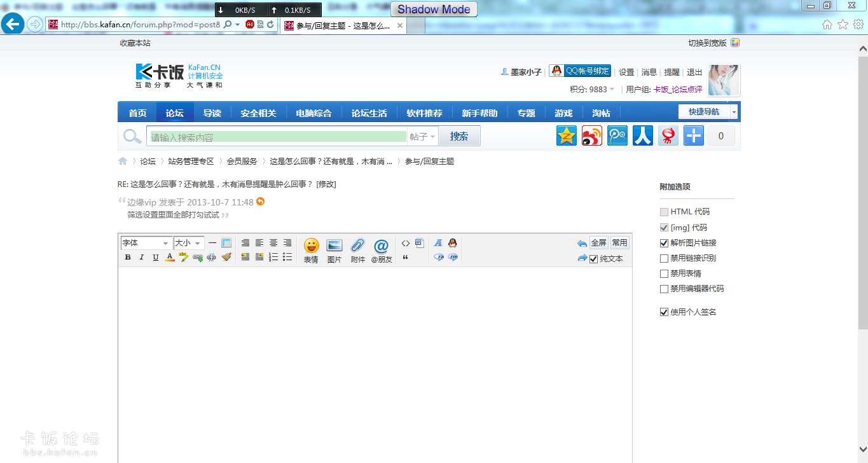Go to breadcrumb home icon
Image resolution: width=868 pixels, height=463 pixels.
(123, 161)
